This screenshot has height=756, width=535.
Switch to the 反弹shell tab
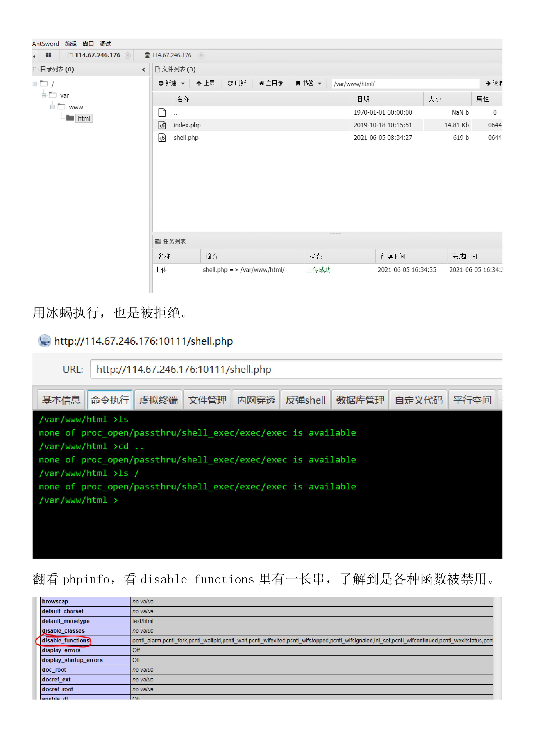point(305,400)
